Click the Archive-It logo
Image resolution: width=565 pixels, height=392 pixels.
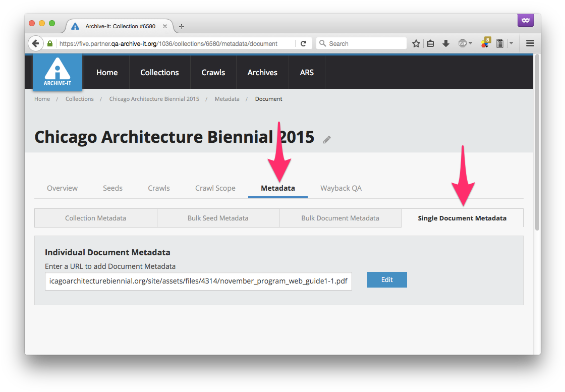[x=57, y=72]
